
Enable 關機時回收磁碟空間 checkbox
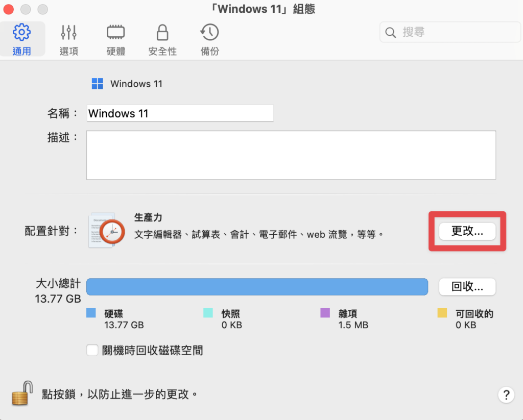point(92,350)
